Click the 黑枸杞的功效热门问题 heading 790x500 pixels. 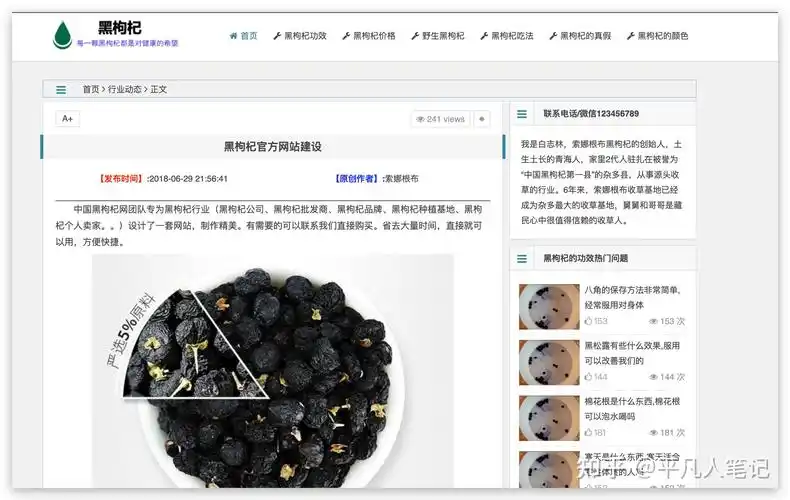[585, 259]
